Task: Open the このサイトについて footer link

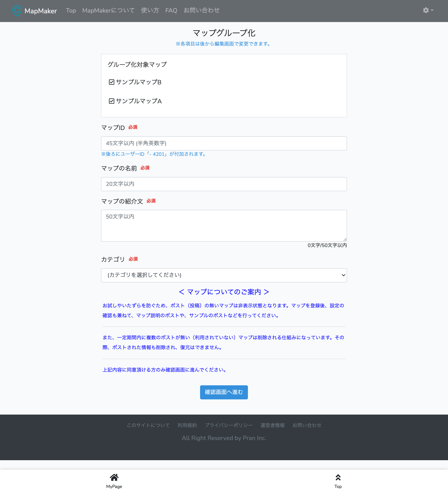Action: (x=148, y=425)
